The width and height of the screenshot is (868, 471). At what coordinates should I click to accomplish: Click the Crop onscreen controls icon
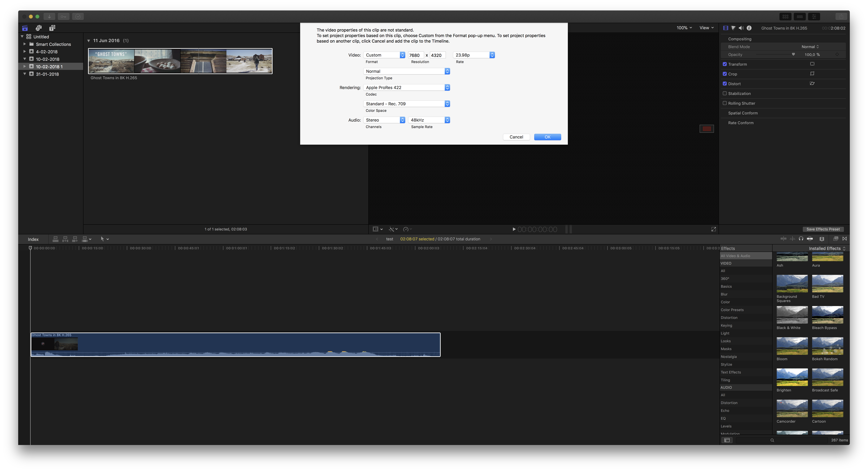812,73
